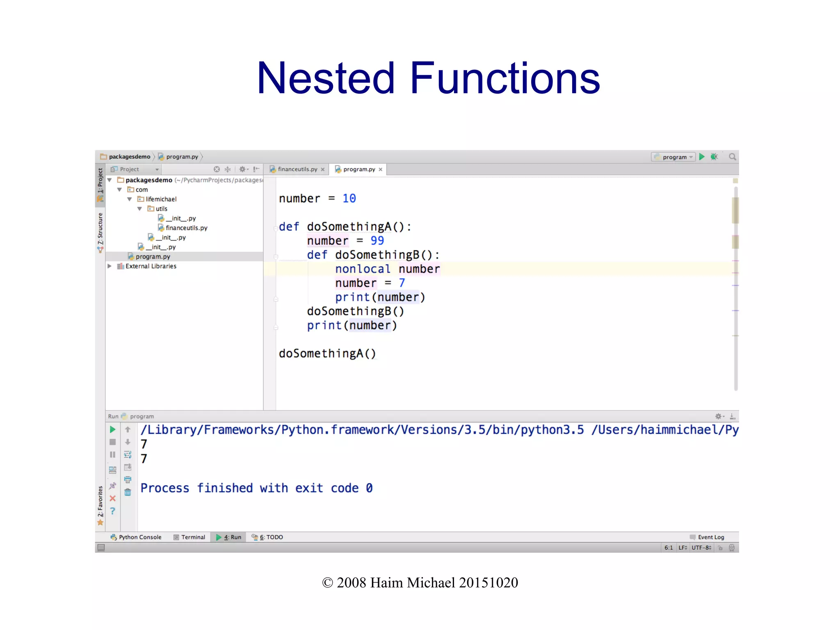Rerun program using green play icon in Run panel
This screenshot has height=630, width=840.
coord(113,429)
